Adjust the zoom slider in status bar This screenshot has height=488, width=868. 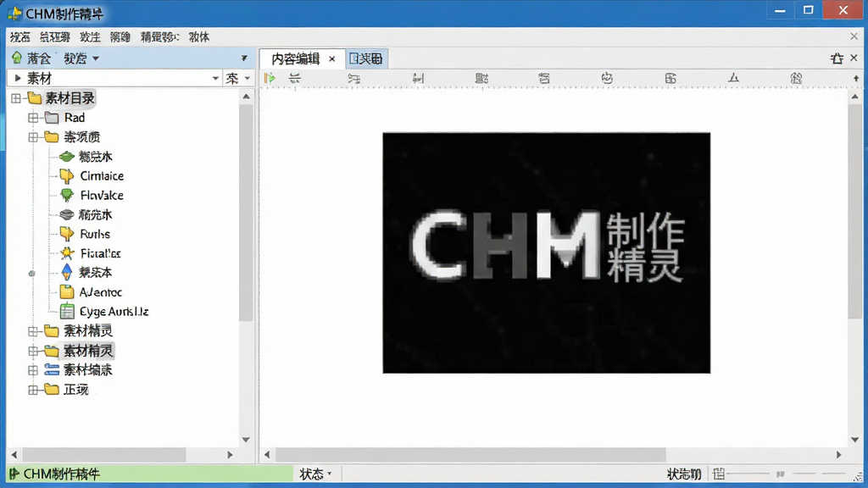780,474
